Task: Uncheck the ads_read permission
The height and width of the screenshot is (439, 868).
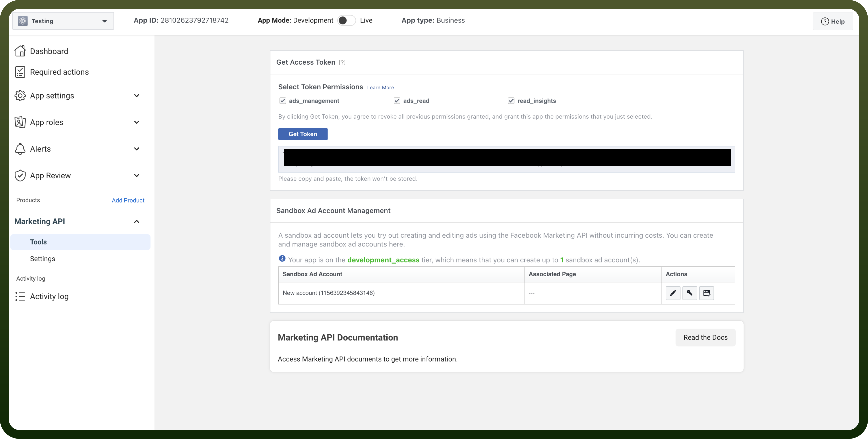Action: click(x=397, y=101)
